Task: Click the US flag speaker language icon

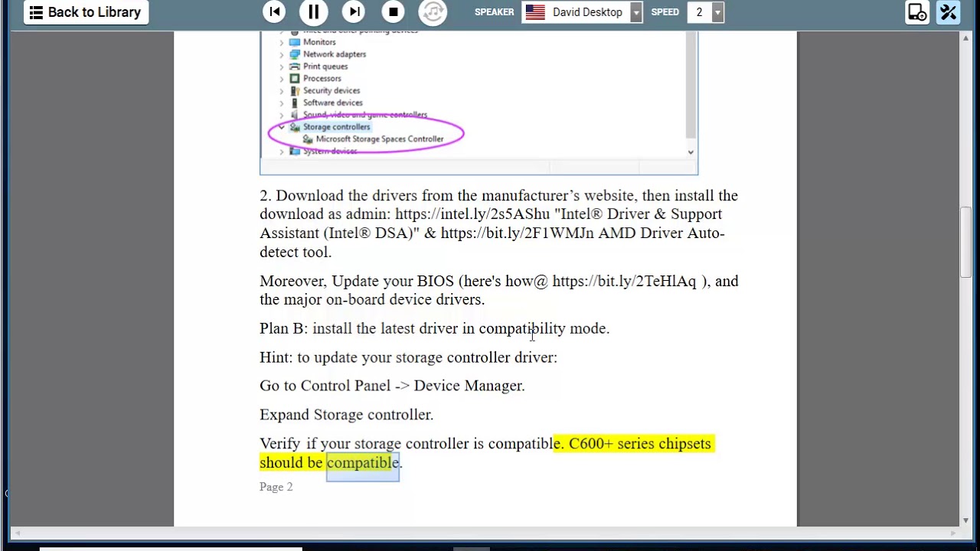Action: pos(535,12)
